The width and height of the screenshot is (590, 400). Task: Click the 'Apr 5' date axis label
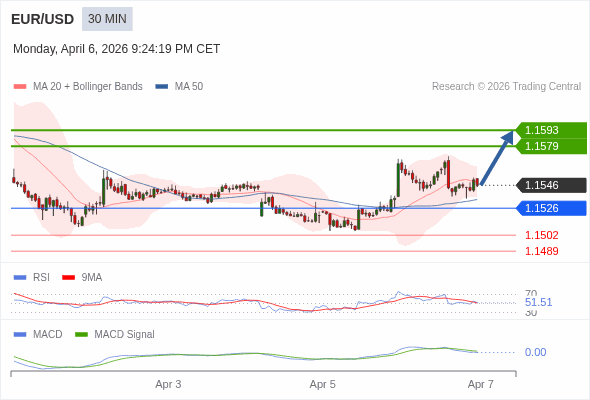click(x=322, y=385)
